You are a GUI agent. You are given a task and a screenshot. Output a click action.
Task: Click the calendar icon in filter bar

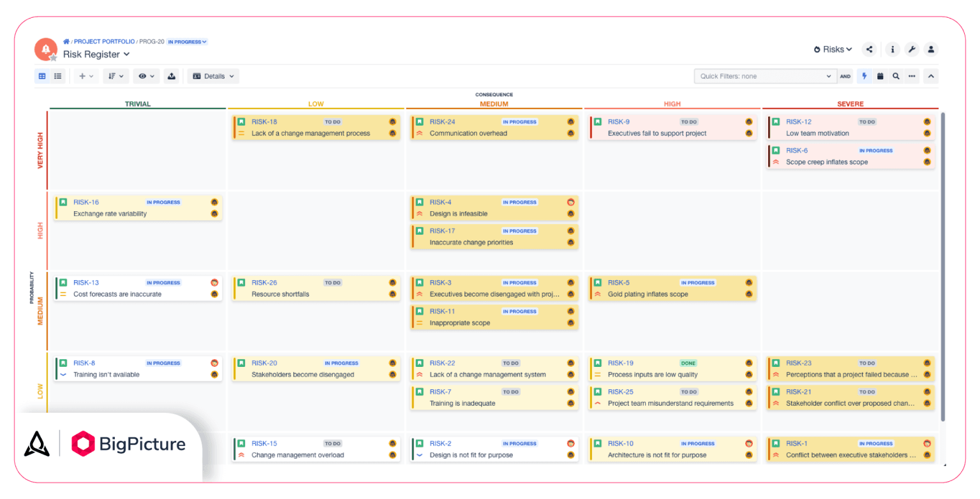click(x=880, y=76)
